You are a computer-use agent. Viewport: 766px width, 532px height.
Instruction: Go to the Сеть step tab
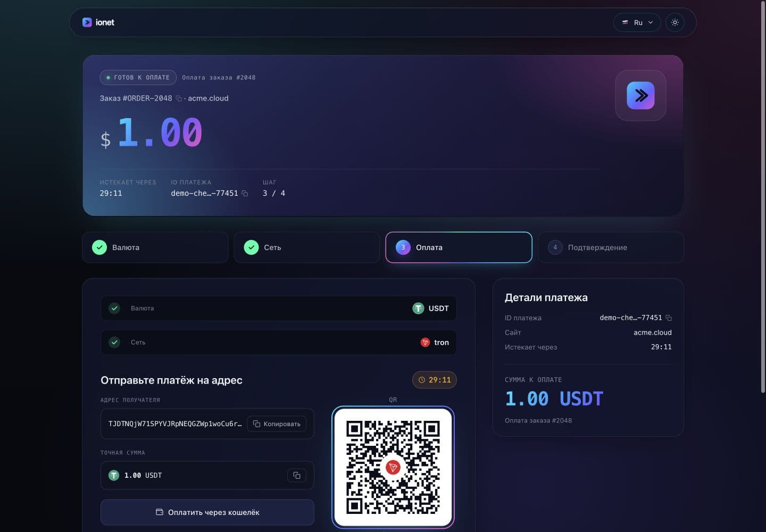pos(307,247)
